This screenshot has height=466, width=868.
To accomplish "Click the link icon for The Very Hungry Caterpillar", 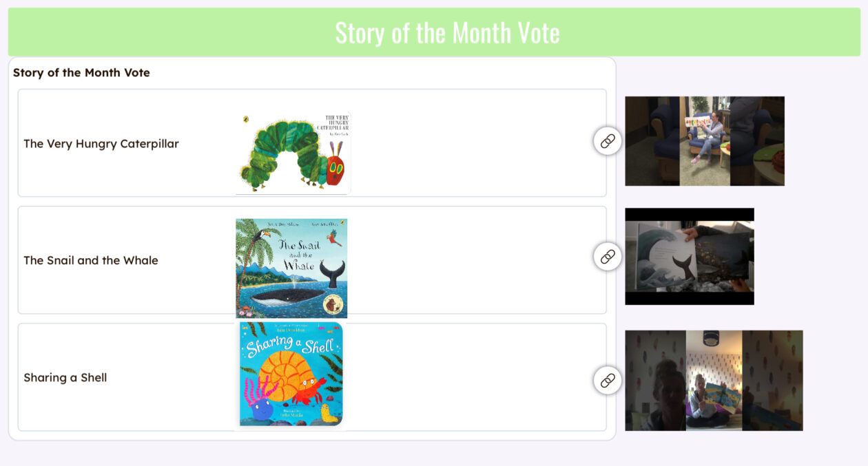I will point(607,141).
